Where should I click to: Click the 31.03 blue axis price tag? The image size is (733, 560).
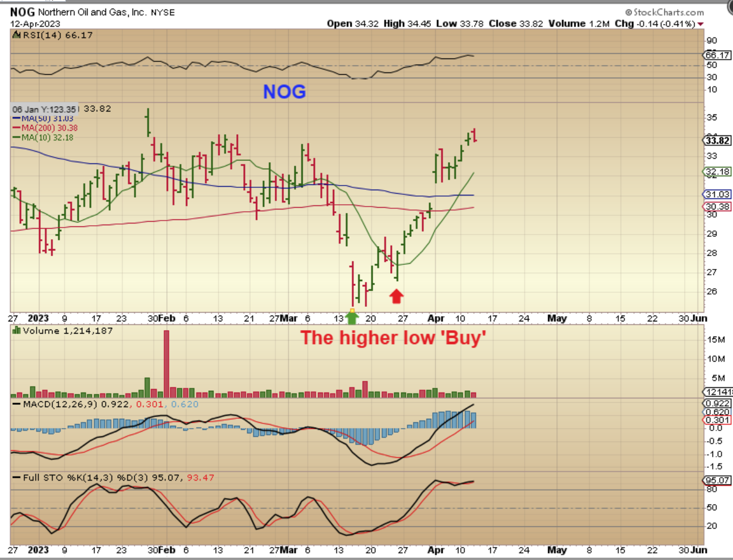717,194
